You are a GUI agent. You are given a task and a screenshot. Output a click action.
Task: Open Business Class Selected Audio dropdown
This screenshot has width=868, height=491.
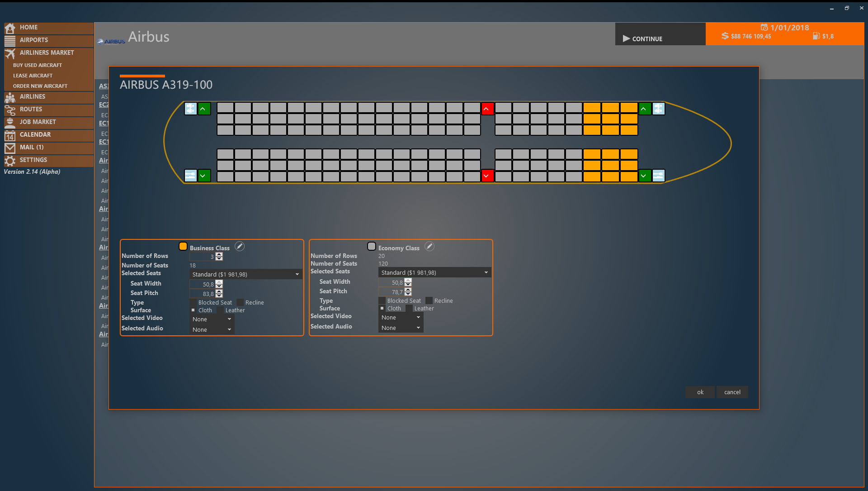point(212,329)
